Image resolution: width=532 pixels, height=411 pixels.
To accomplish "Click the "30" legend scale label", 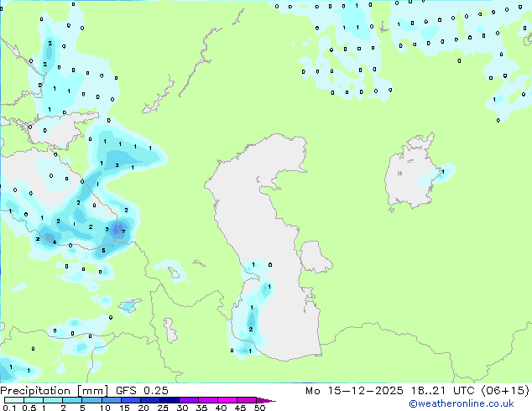I will (x=182, y=408).
